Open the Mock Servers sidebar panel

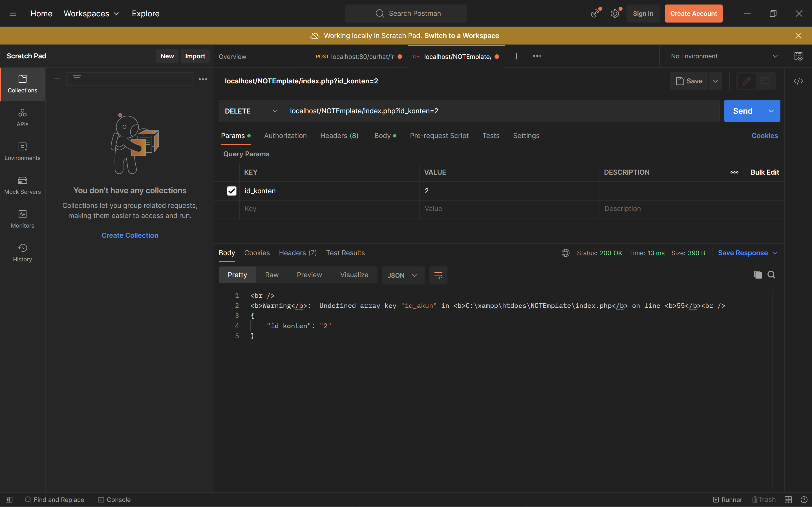coord(23,185)
